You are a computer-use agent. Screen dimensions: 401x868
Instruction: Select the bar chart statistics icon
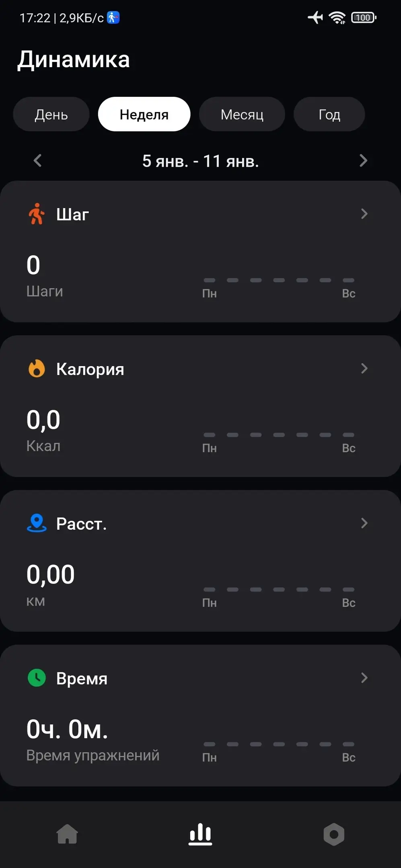coord(200,834)
